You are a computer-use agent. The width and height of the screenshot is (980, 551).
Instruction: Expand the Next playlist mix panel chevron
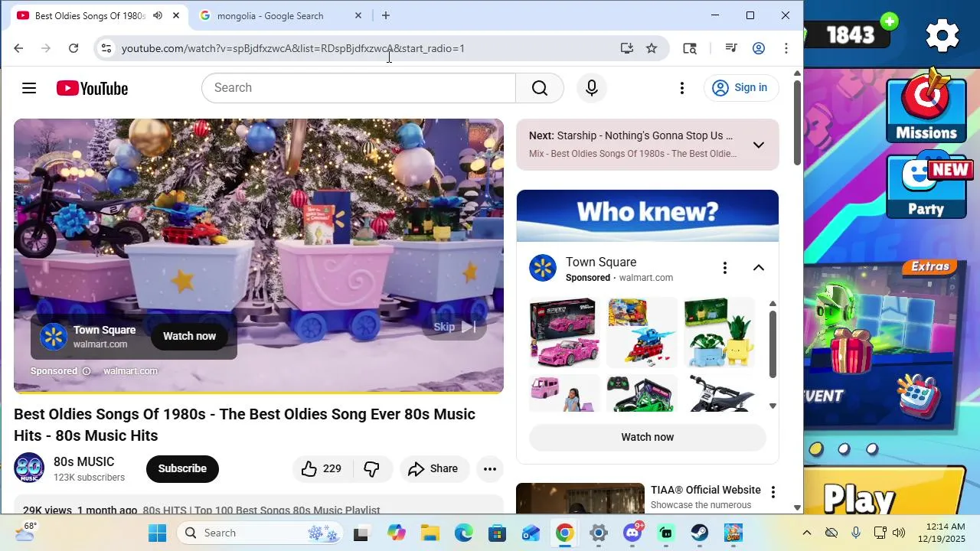pyautogui.click(x=758, y=145)
